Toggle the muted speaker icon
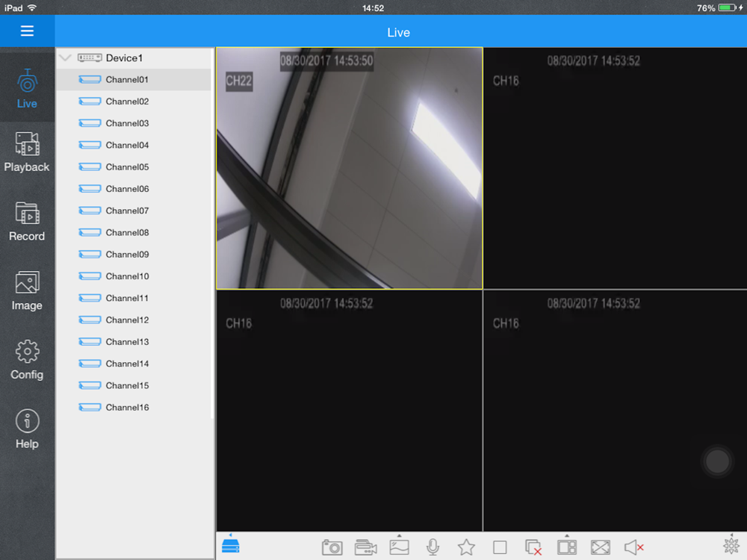 (633, 547)
